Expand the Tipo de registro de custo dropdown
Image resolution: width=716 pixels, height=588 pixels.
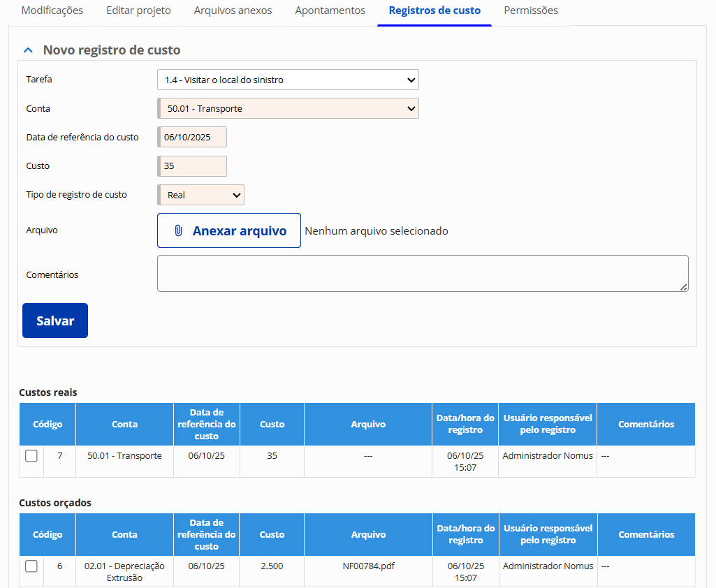pos(201,196)
